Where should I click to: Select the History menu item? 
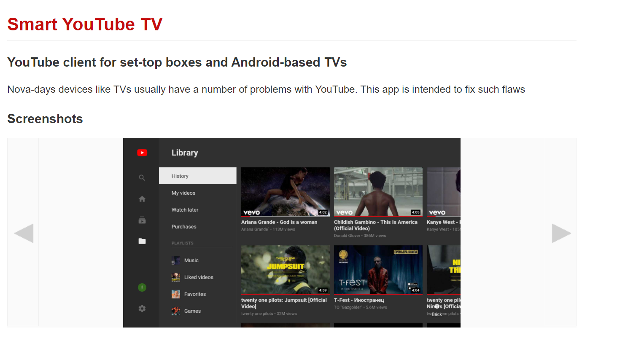[x=197, y=176]
